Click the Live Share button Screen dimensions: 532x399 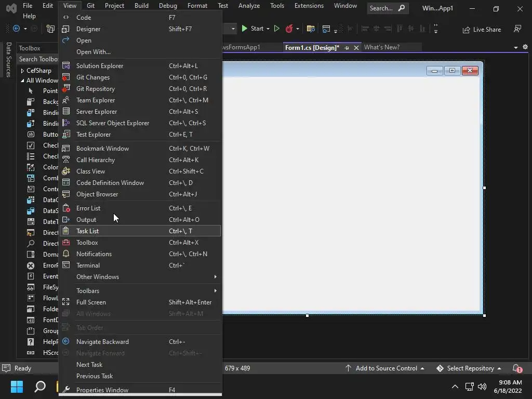(482, 30)
